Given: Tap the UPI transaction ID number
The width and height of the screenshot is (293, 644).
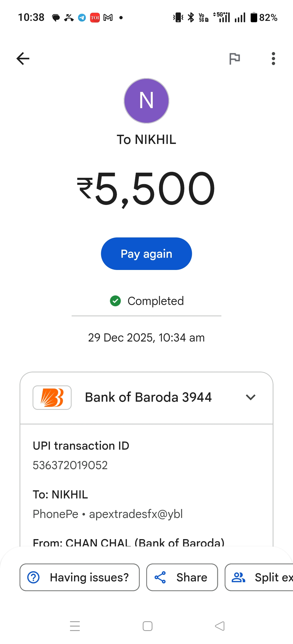Looking at the screenshot, I should pos(70,465).
